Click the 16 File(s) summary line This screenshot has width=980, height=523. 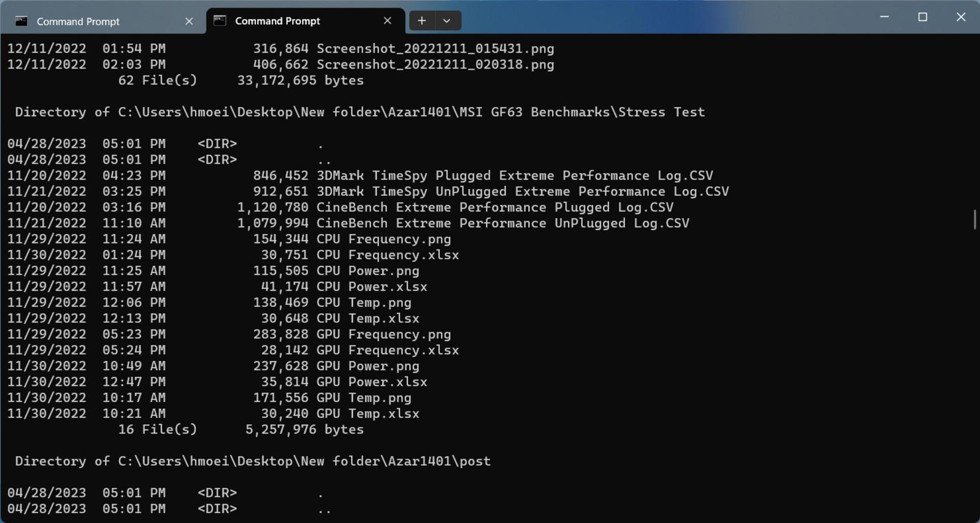click(x=241, y=430)
